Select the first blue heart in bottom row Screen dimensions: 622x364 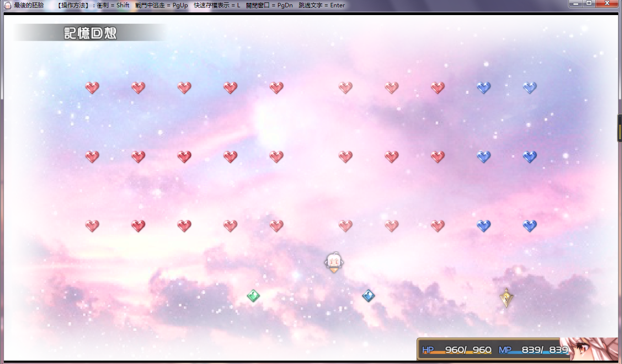pyautogui.click(x=484, y=225)
